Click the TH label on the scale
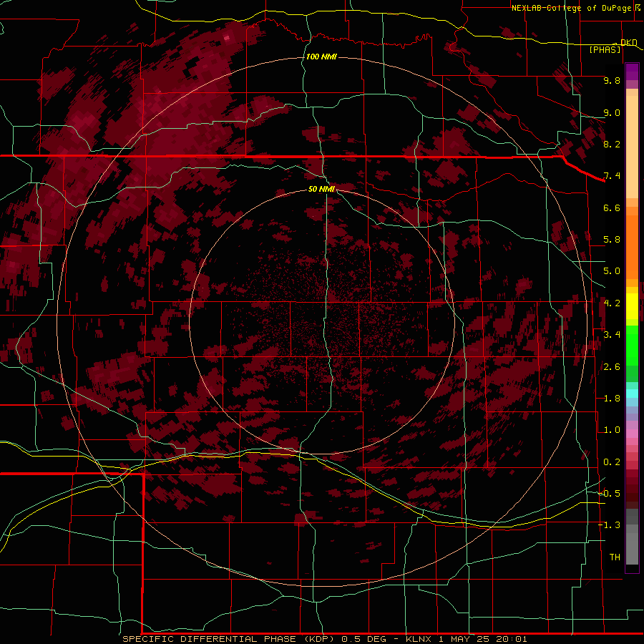The image size is (644, 644). 615,557
